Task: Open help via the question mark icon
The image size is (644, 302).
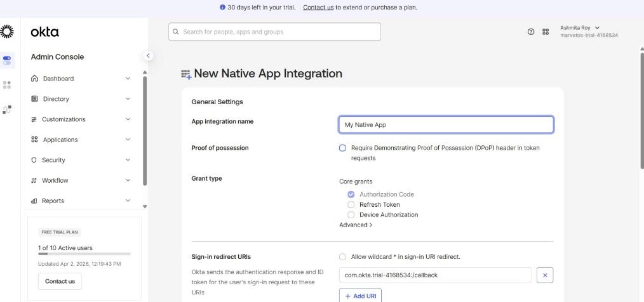Action: [531, 32]
